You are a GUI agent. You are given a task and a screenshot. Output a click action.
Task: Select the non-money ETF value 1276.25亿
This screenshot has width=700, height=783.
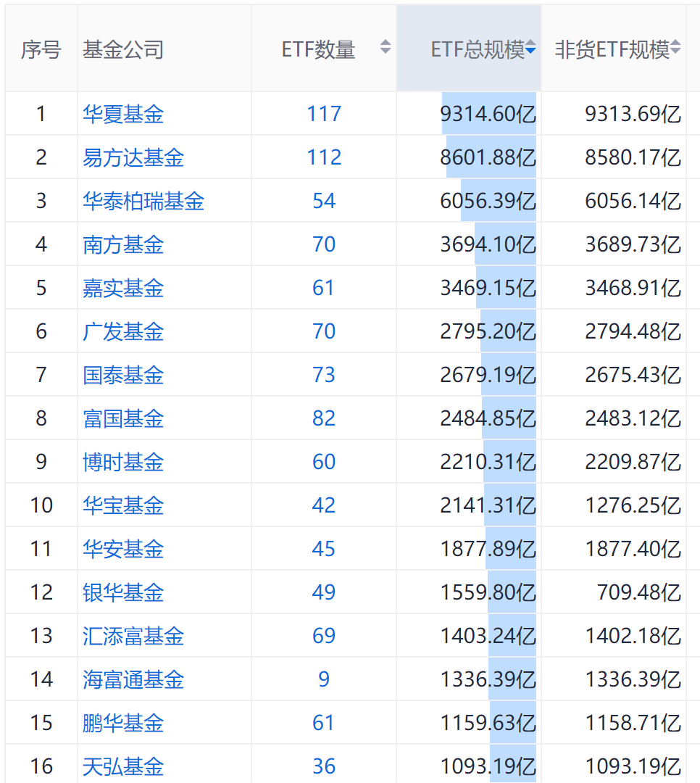[x=633, y=505]
